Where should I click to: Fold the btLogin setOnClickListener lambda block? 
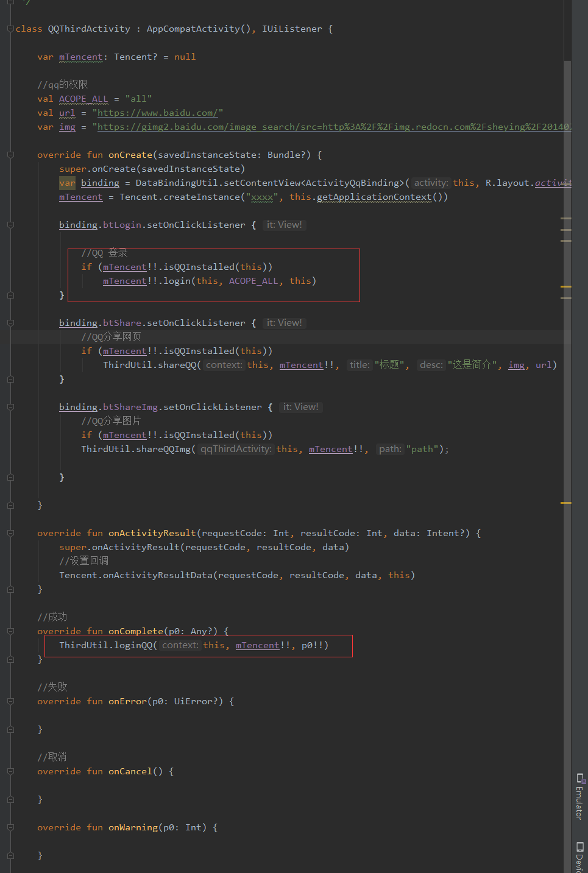[10, 225]
